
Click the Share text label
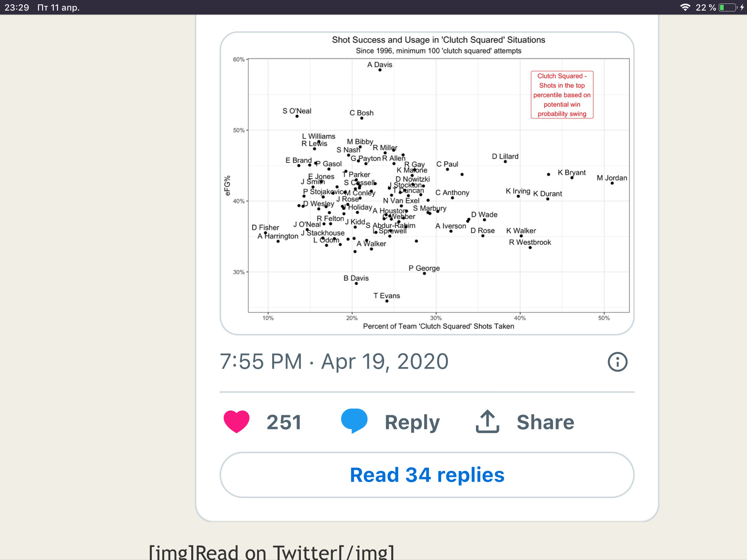pos(545,422)
